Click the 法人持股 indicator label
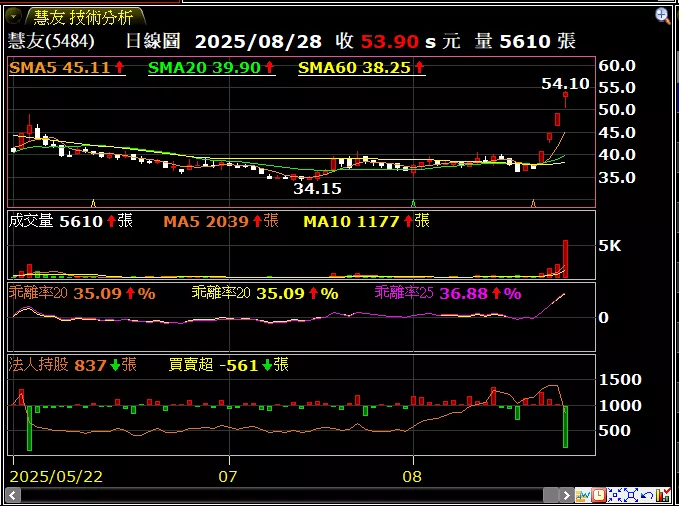The width and height of the screenshot is (679, 506). (x=39, y=365)
